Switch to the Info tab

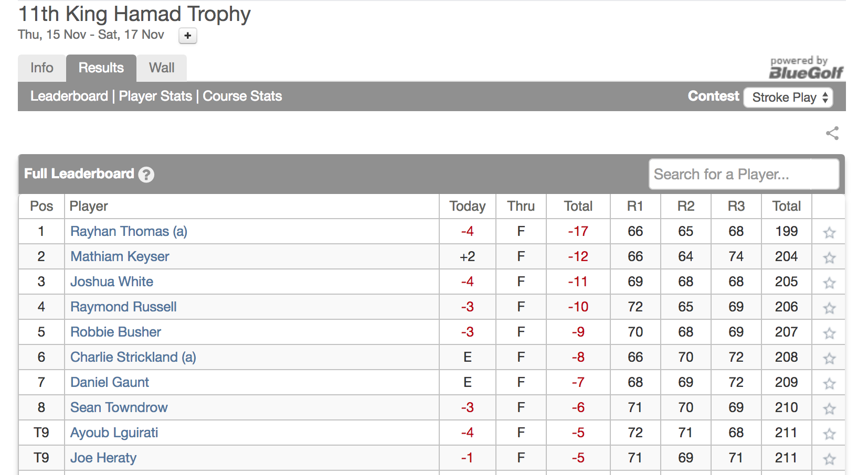click(42, 68)
